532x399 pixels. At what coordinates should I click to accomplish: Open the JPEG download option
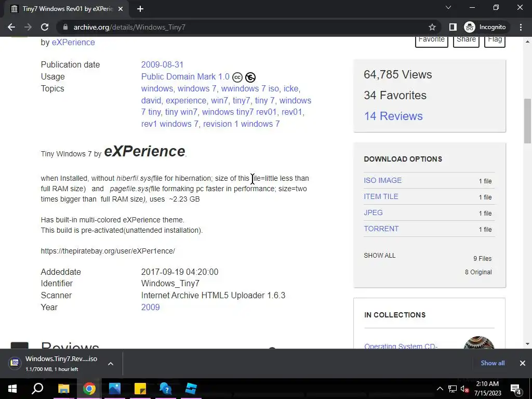373,212
